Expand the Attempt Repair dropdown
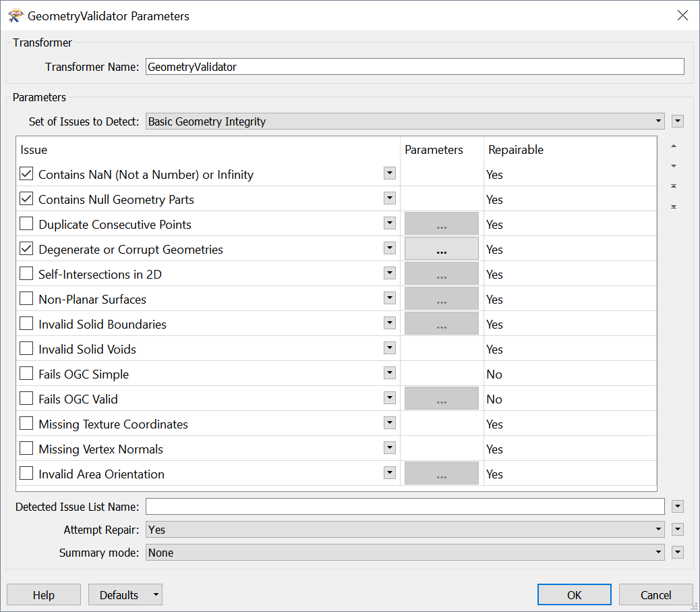 click(405, 530)
